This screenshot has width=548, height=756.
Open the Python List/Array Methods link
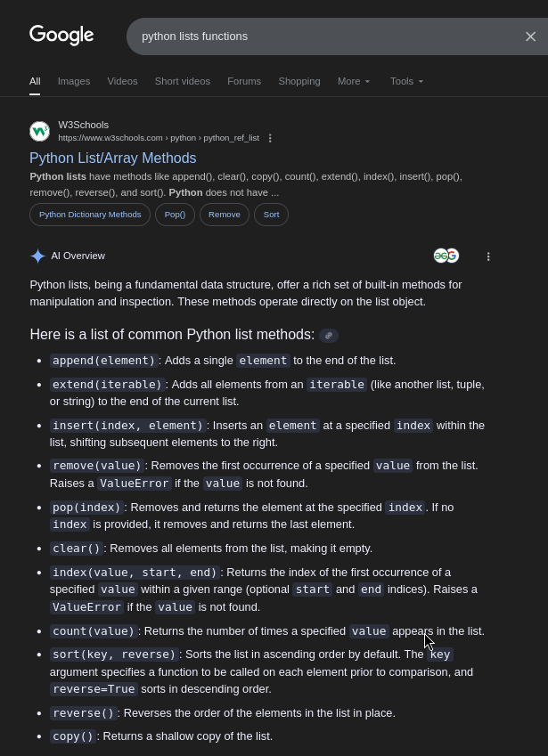pyautogui.click(x=113, y=158)
